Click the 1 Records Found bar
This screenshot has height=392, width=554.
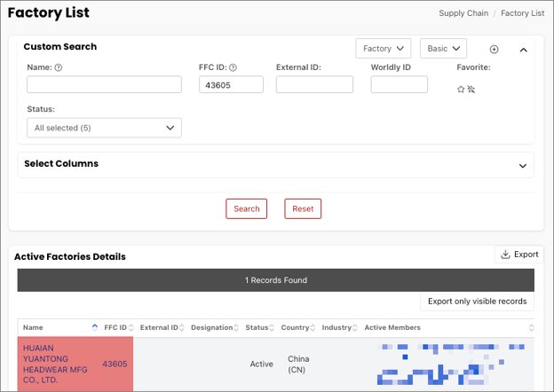tap(275, 280)
